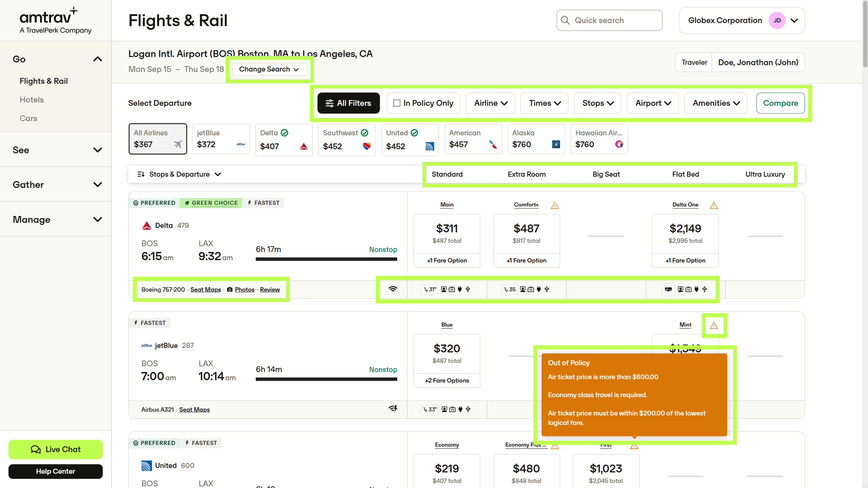Select the jetBlue $372 airline filter
Image resolution: width=868 pixels, height=488 pixels.
click(221, 139)
